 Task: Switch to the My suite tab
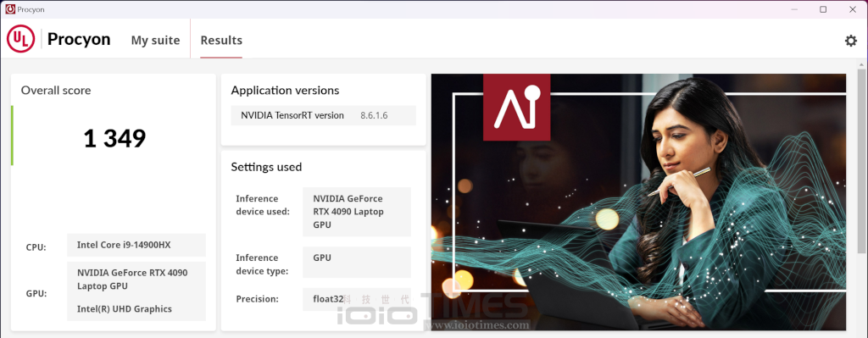(156, 41)
